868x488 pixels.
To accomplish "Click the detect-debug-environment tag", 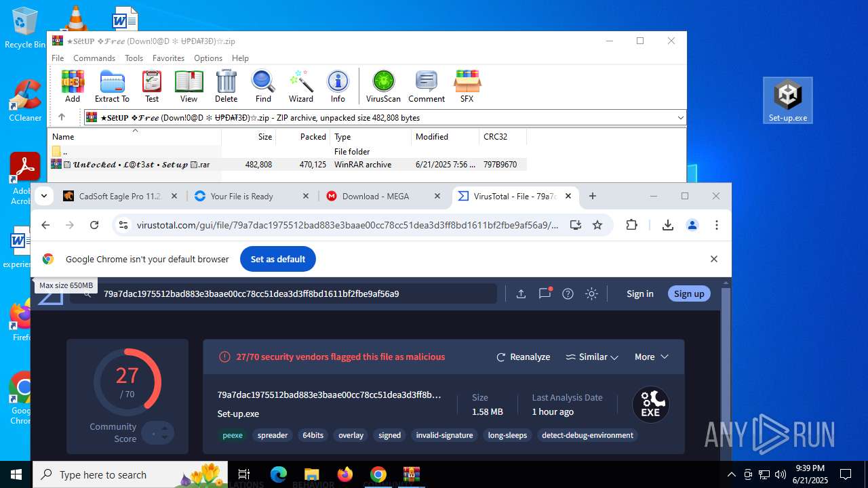I will pos(587,435).
